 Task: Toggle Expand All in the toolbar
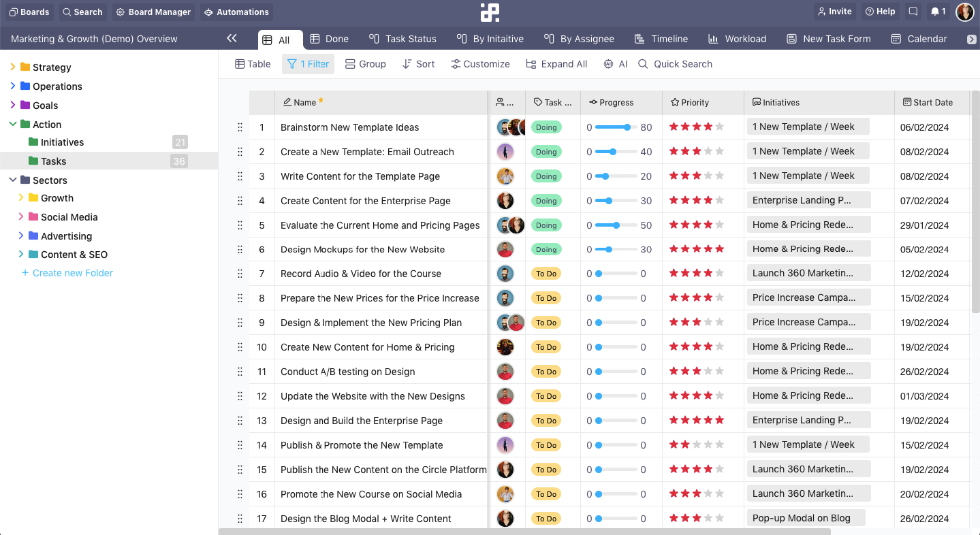click(556, 64)
